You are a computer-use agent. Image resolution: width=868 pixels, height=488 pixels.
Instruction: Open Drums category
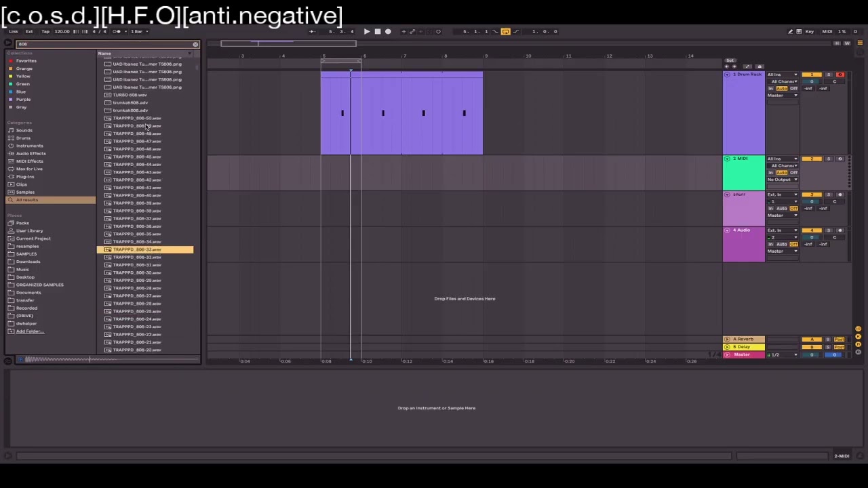pyautogui.click(x=23, y=138)
